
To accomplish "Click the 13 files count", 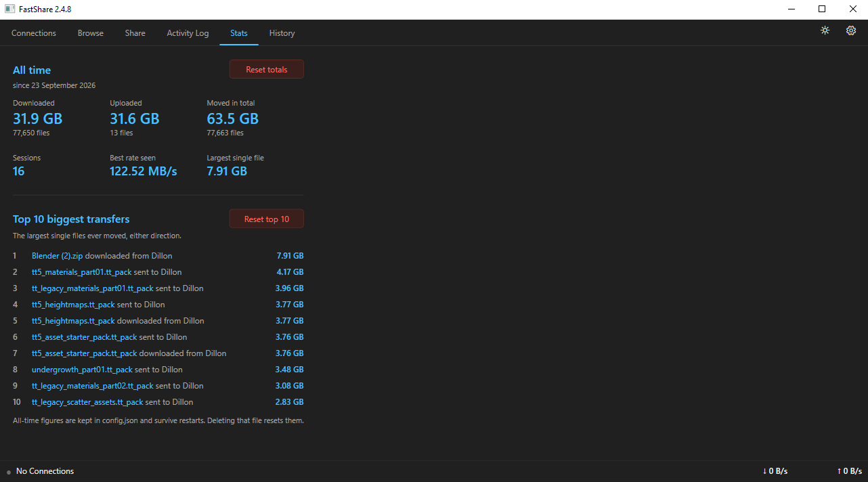I will coord(121,133).
